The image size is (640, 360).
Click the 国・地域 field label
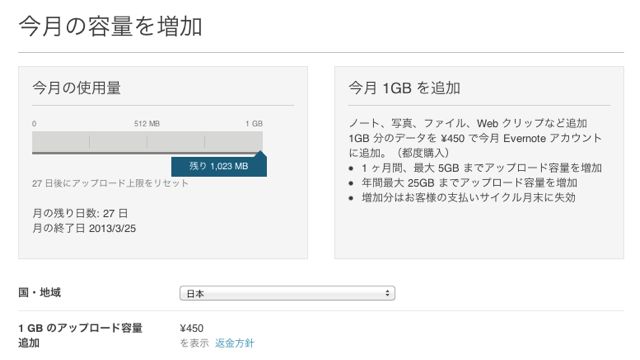[x=40, y=292]
